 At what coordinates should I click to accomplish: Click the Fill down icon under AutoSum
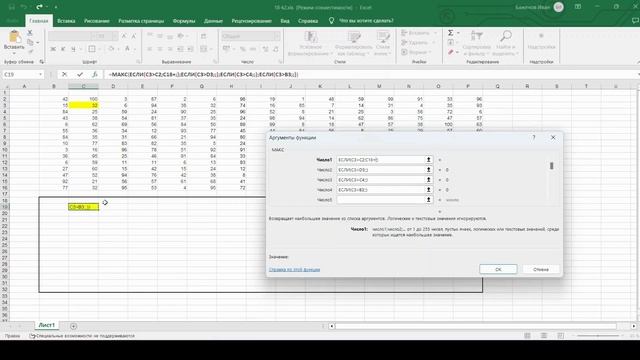[451, 42]
